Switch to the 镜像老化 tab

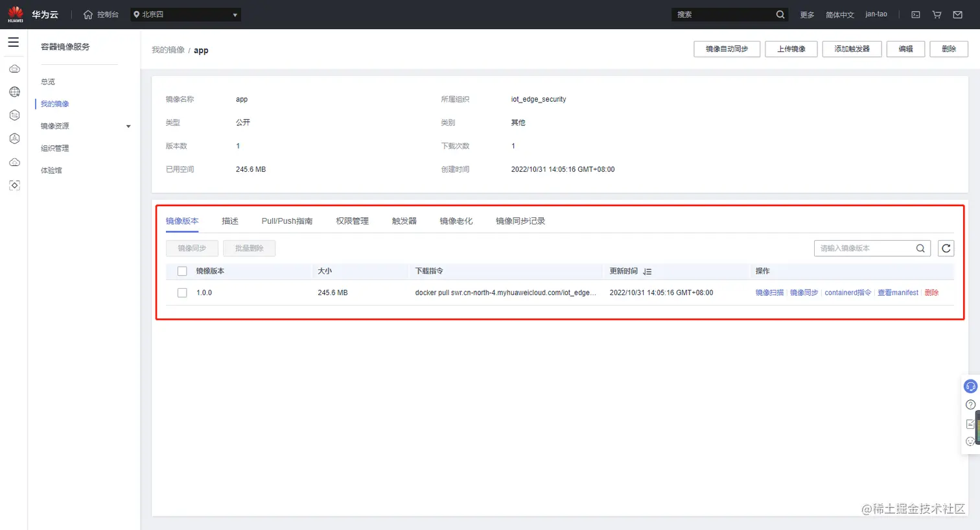click(x=456, y=221)
